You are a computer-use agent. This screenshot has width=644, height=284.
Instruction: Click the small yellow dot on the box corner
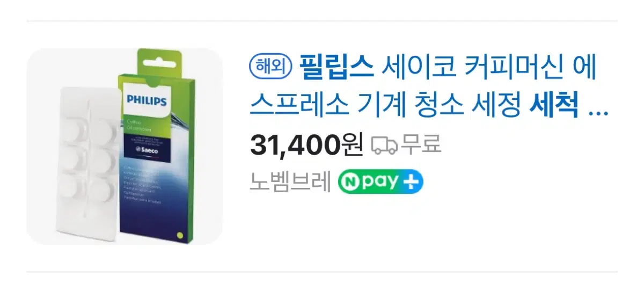point(180,235)
